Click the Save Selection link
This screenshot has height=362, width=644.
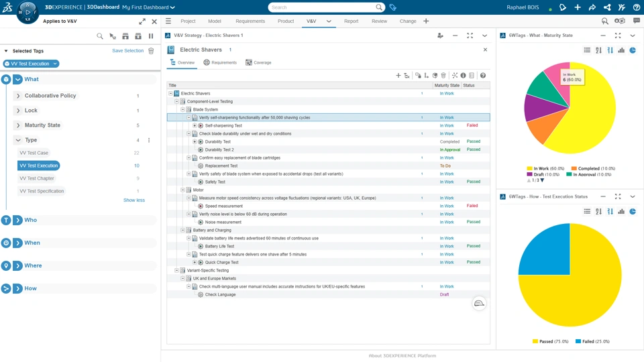click(x=127, y=50)
